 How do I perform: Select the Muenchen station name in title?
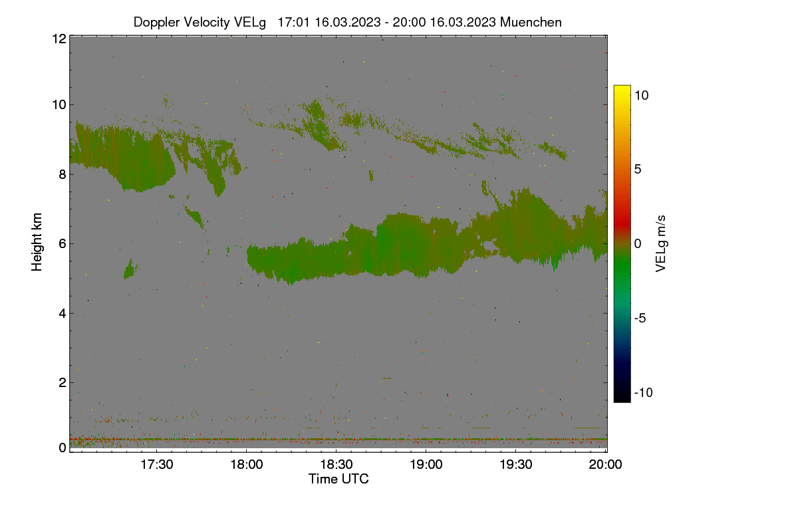[x=531, y=22]
